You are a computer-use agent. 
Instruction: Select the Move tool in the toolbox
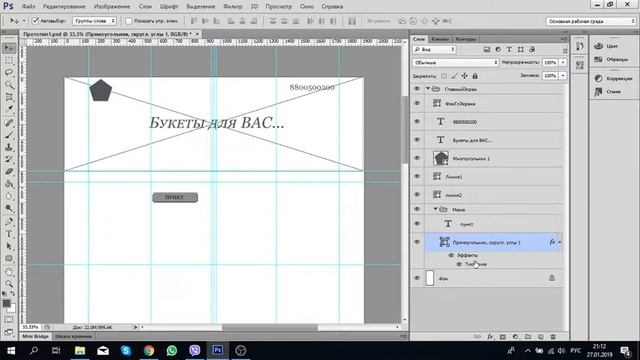[x=9, y=48]
